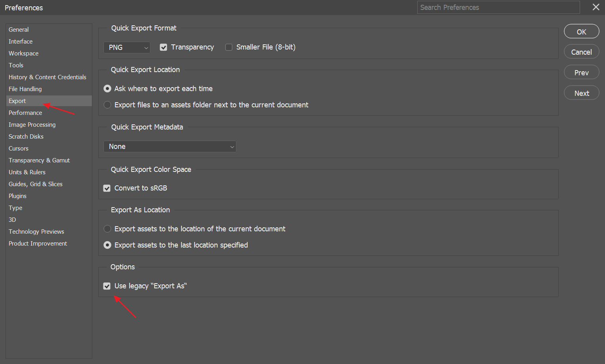Uncheck Convert to sRGB

(x=107, y=188)
